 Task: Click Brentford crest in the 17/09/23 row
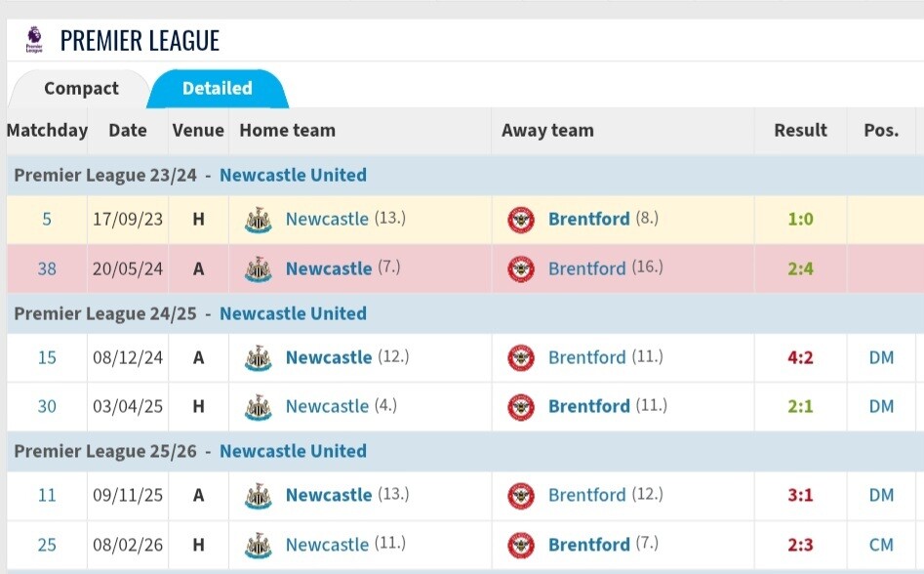(521, 220)
